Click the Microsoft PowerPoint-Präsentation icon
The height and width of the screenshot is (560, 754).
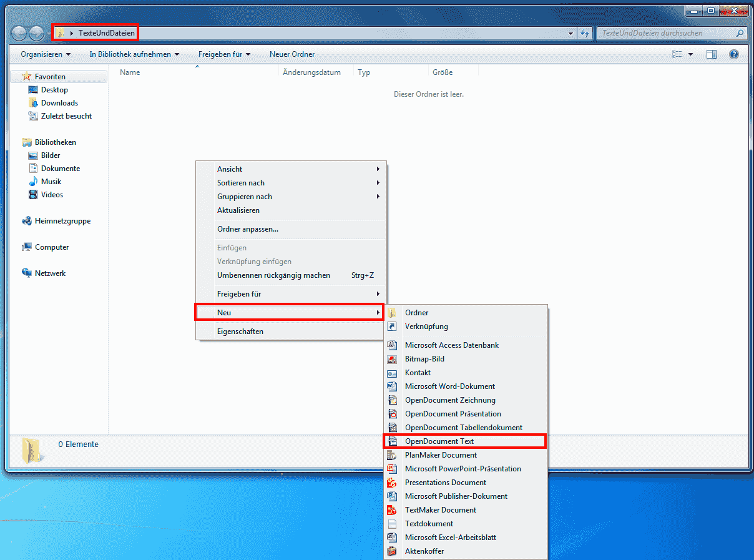click(x=392, y=469)
